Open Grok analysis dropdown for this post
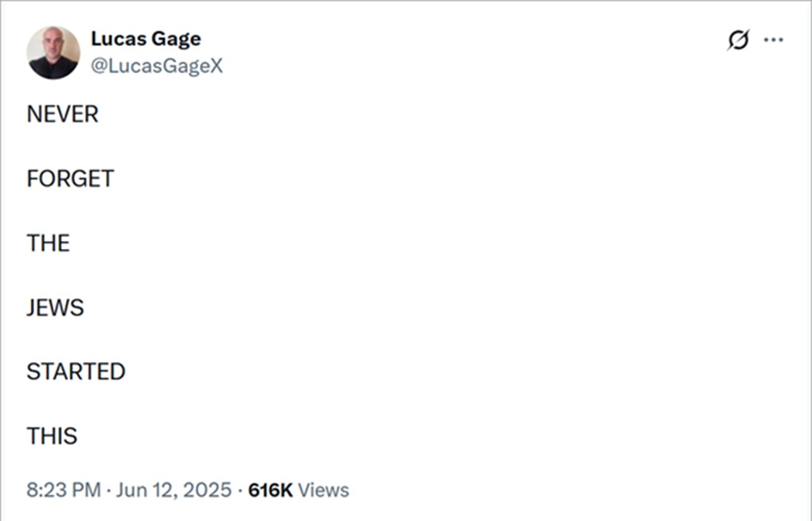This screenshot has height=521, width=812. click(x=739, y=38)
